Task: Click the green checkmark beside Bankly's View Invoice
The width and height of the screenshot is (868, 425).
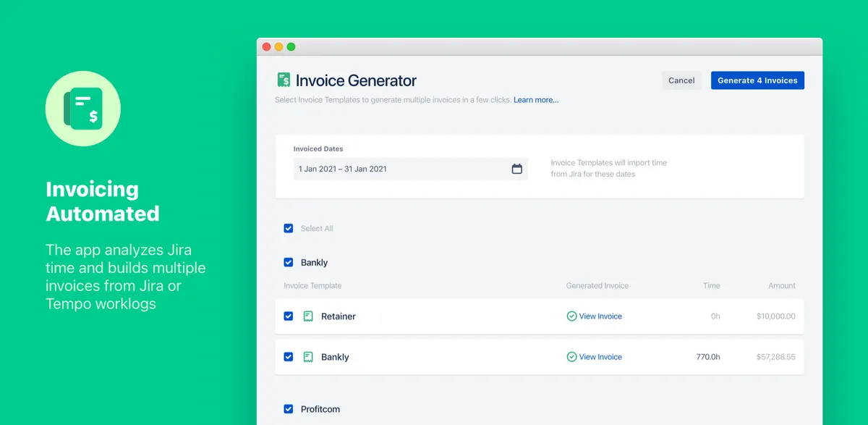Action: coord(571,357)
